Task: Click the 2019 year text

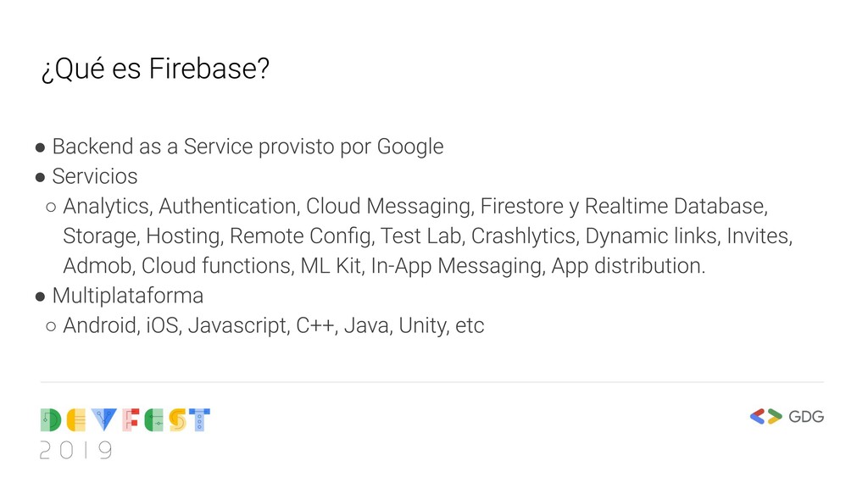Action: (75, 450)
